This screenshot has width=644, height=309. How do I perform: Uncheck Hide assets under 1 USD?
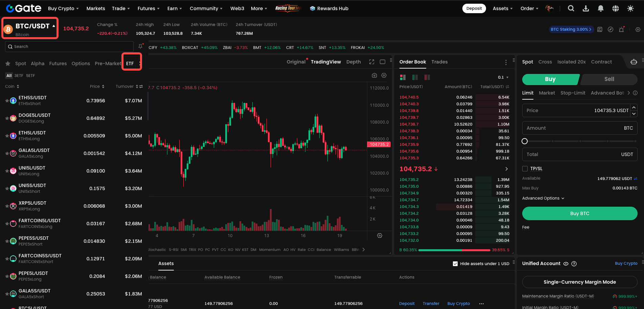pos(455,264)
